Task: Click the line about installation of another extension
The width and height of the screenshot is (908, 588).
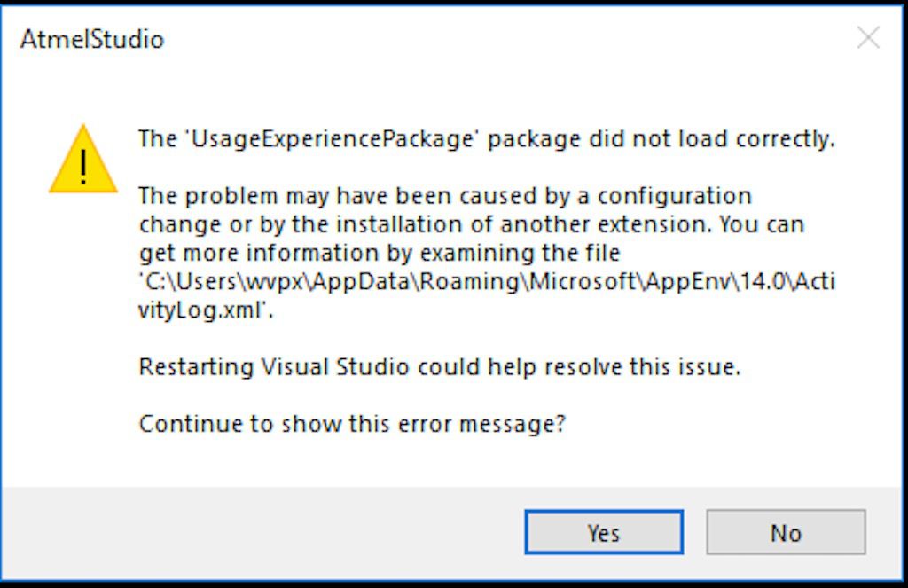Action: coord(472,224)
